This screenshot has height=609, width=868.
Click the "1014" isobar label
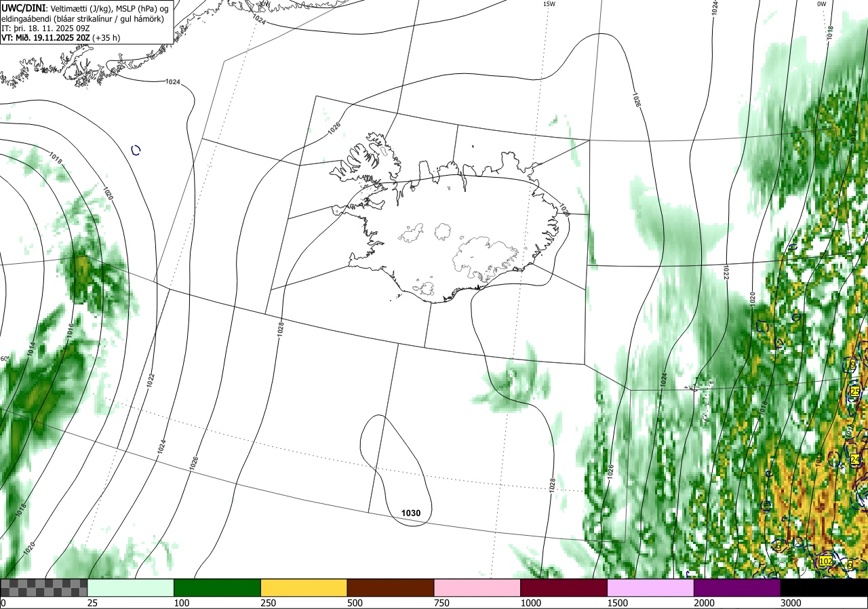tap(31, 350)
